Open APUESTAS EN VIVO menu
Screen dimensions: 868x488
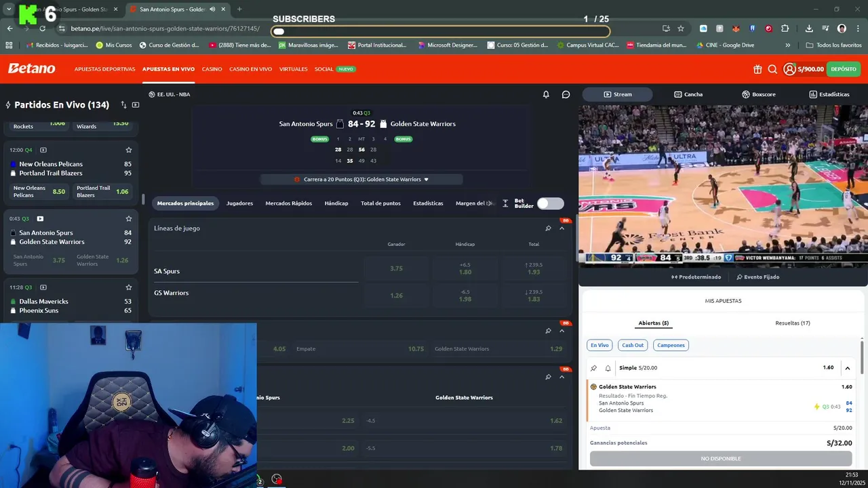pyautogui.click(x=168, y=69)
